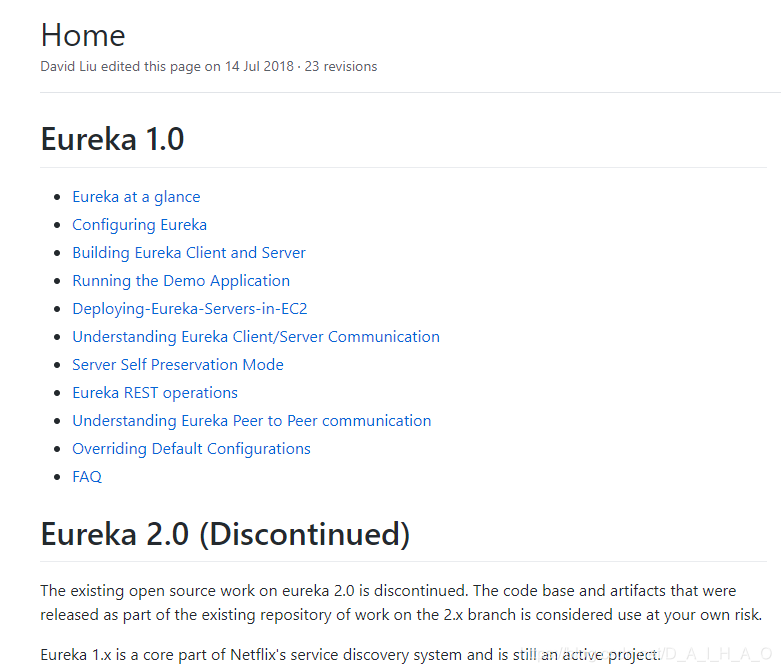Go to 'Building Eureka Client and Server'

189,253
